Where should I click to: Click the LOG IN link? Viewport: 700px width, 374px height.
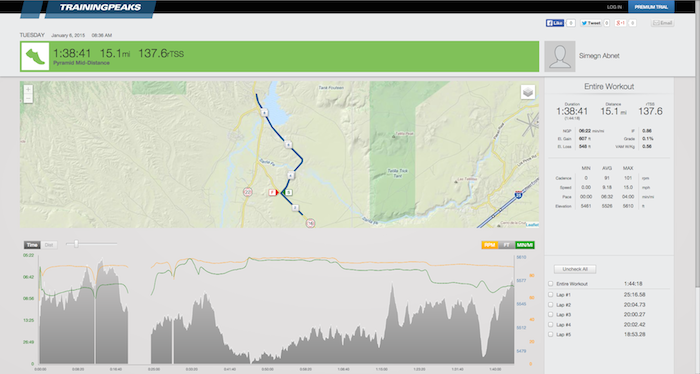(614, 7)
